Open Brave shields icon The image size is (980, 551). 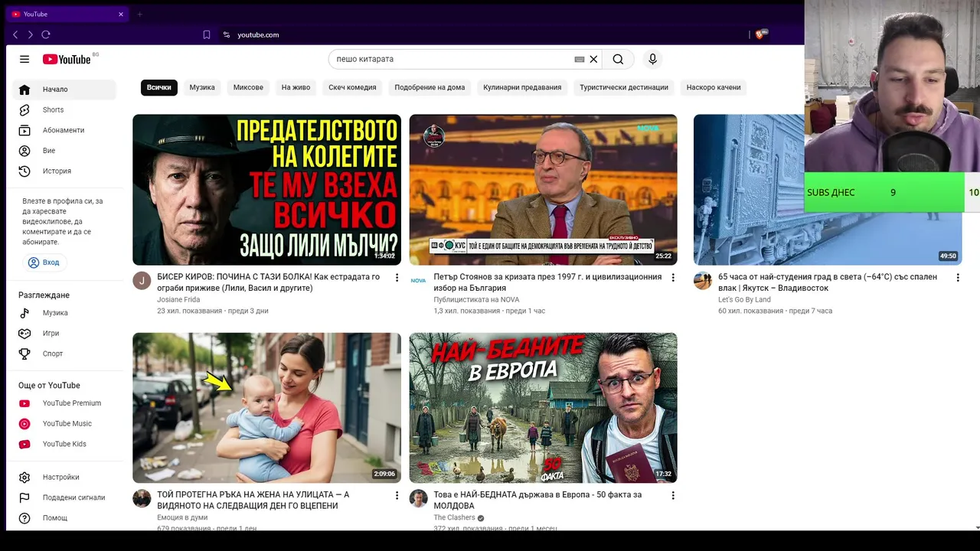click(761, 34)
